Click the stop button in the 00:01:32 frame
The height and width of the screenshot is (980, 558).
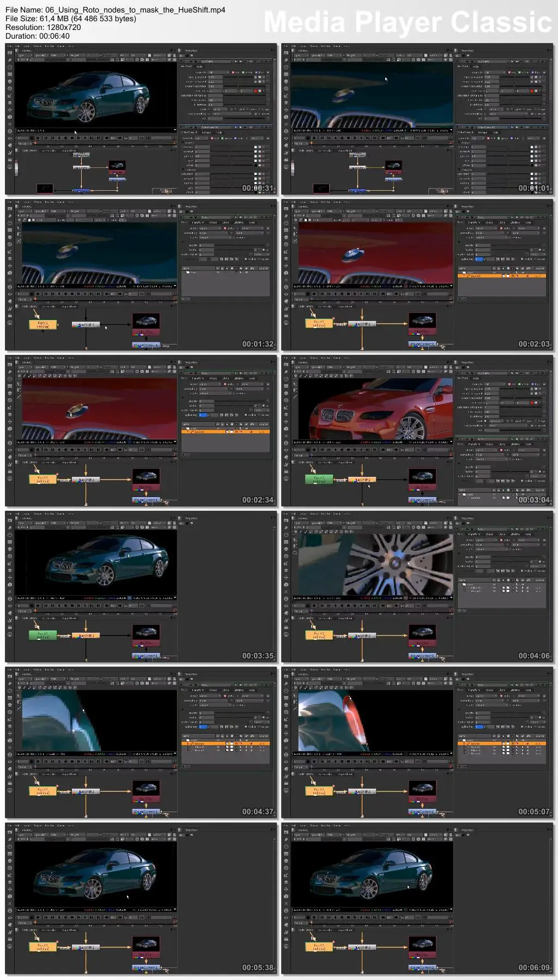tap(72, 294)
